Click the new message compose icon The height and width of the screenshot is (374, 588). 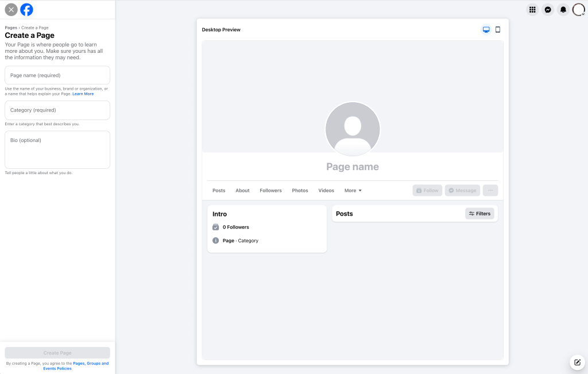[x=577, y=363]
